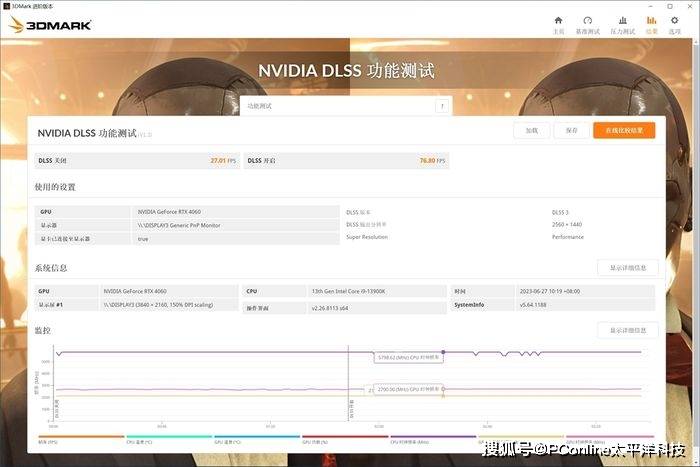700x467 pixels.
Task: Click the v2.26.8113 s64 interface value
Action: click(329, 308)
